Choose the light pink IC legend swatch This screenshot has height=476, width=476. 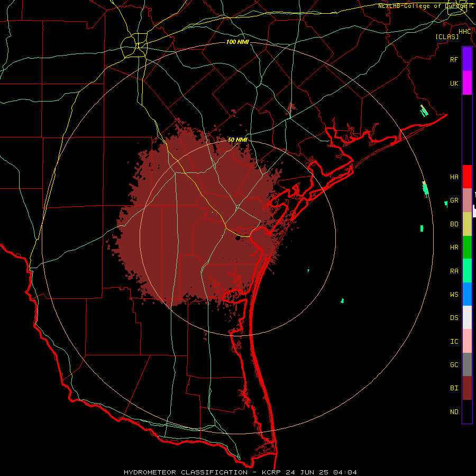467,341
